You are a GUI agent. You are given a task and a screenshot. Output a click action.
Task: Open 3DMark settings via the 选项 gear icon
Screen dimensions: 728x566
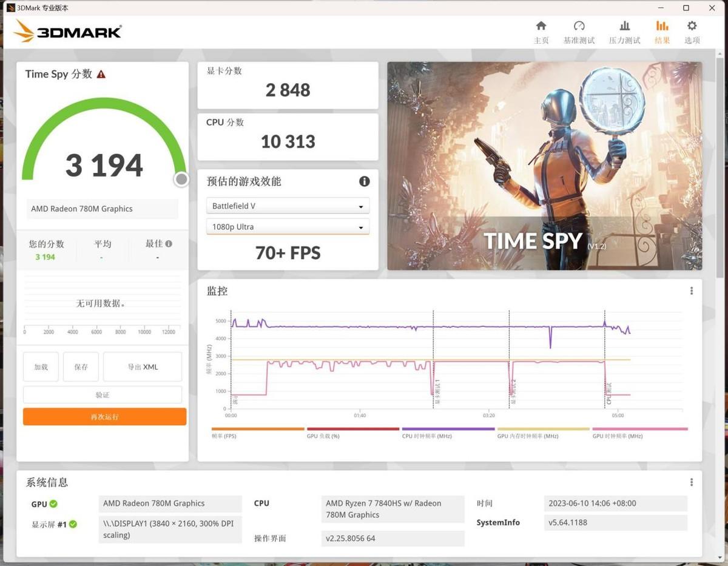coord(692,32)
